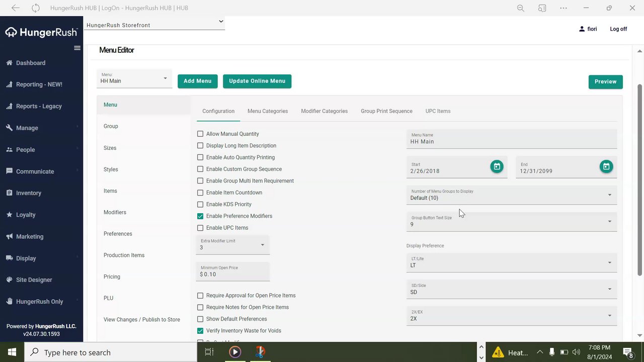The image size is (644, 362).
Task: Open the notification center icon
Action: (628, 352)
